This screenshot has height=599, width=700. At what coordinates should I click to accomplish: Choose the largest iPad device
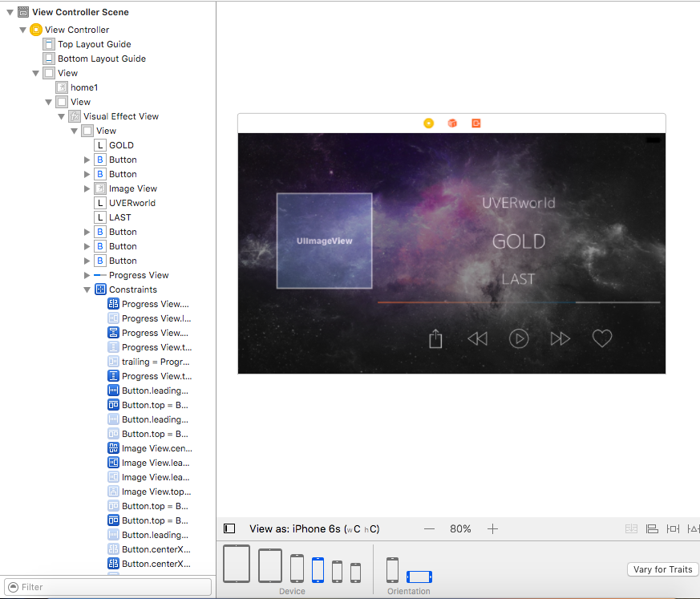point(237,563)
